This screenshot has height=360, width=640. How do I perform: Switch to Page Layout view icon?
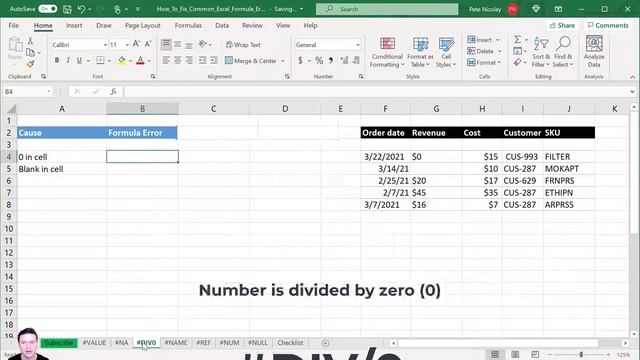click(x=515, y=354)
